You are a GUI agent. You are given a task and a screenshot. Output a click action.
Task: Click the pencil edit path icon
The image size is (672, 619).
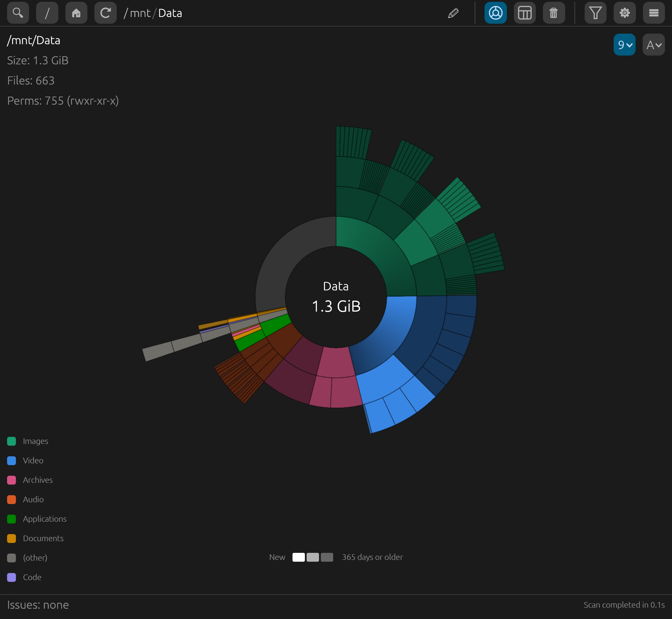pos(453,13)
